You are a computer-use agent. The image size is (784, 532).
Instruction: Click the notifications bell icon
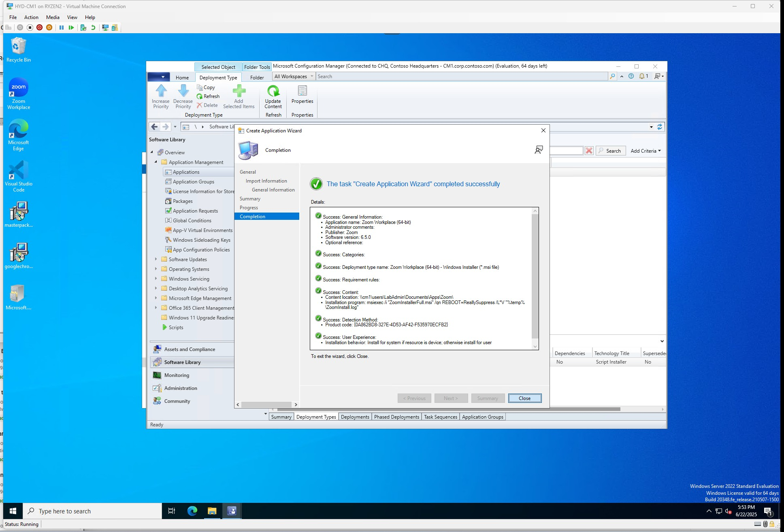(642, 76)
